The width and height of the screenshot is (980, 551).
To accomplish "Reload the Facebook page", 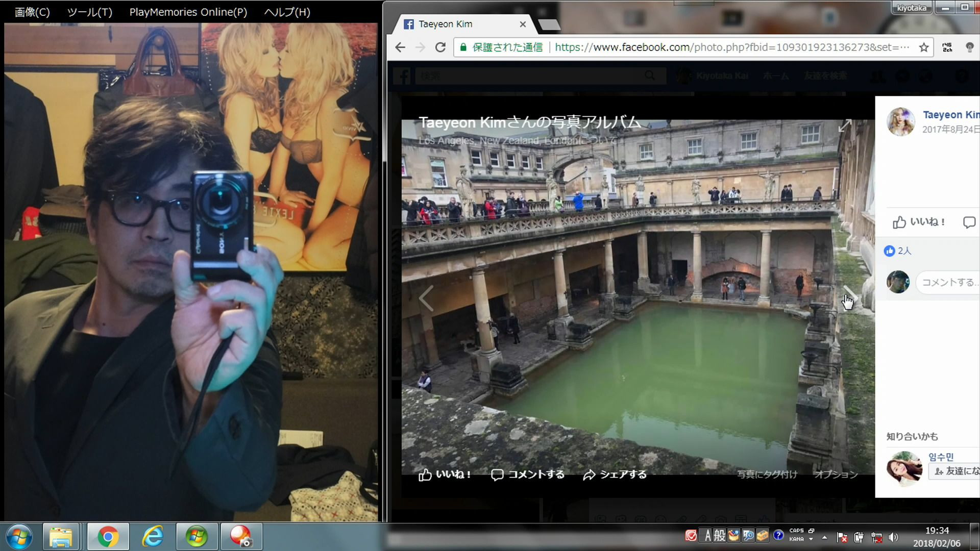I will pyautogui.click(x=440, y=47).
